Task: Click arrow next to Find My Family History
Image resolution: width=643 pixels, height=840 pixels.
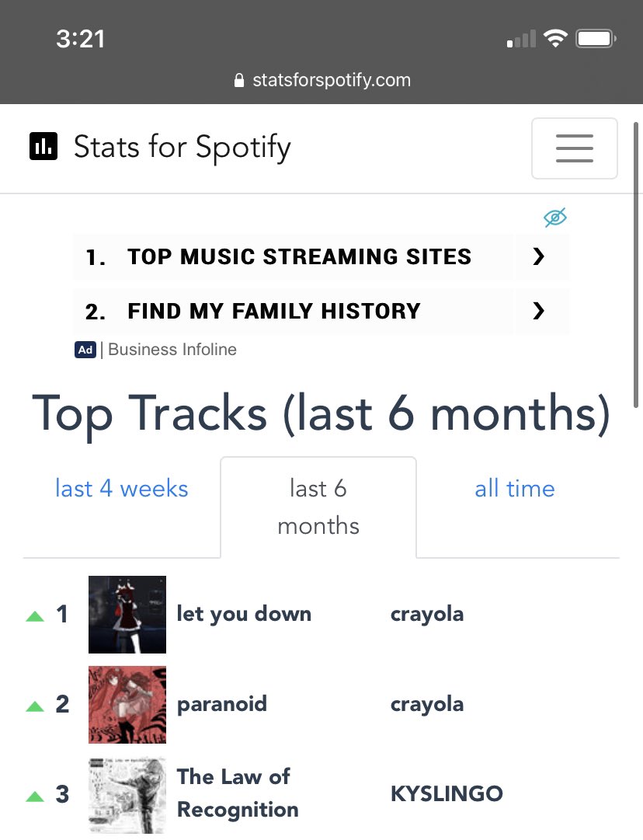Action: (x=540, y=312)
